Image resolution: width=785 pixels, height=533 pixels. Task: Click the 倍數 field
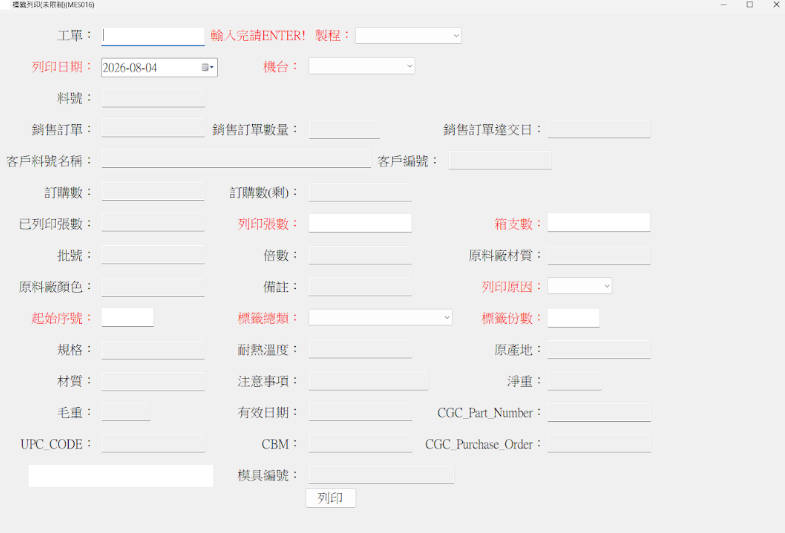[x=360, y=256]
